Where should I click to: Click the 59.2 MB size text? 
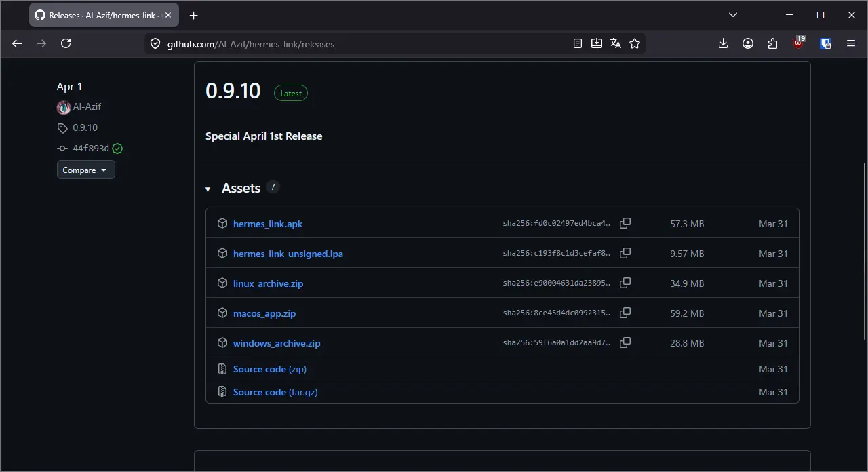click(x=687, y=313)
